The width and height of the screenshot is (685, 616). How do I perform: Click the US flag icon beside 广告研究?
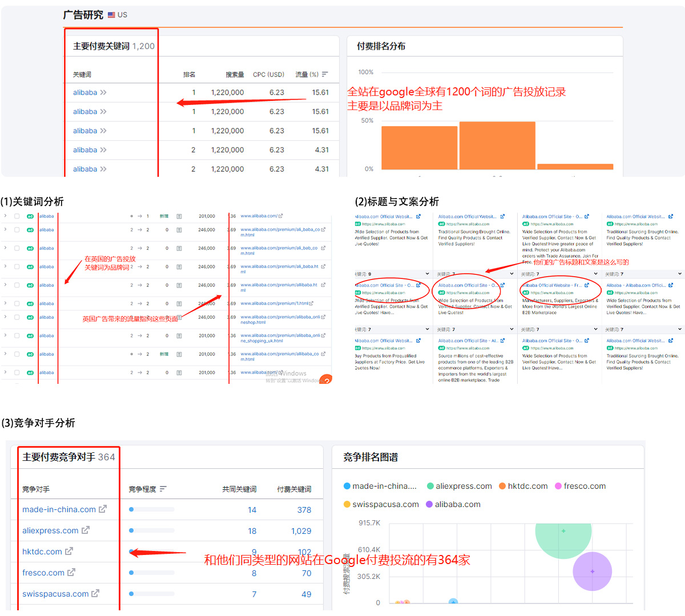click(111, 15)
